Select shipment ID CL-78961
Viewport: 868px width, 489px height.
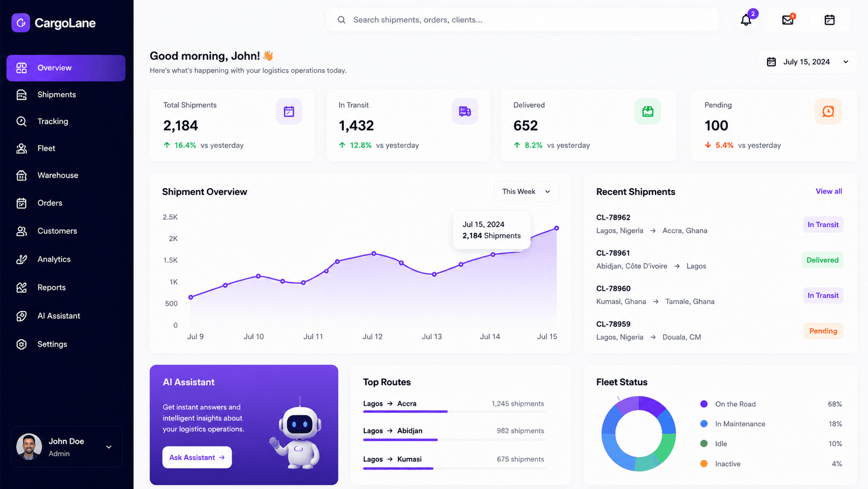click(613, 253)
